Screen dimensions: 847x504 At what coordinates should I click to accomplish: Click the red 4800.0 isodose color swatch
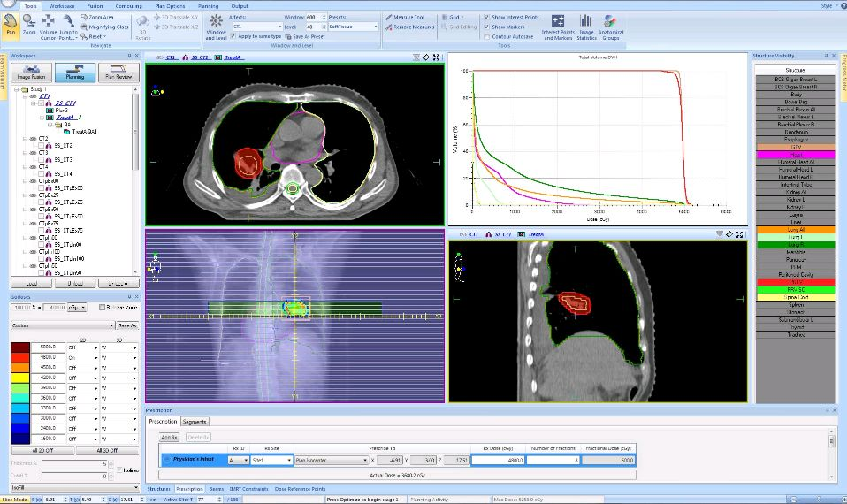[x=19, y=358]
